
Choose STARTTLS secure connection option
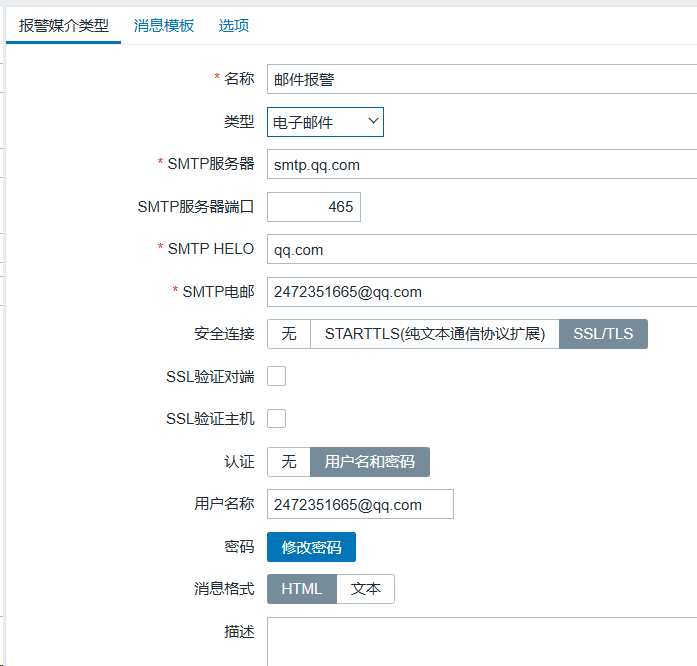[434, 334]
